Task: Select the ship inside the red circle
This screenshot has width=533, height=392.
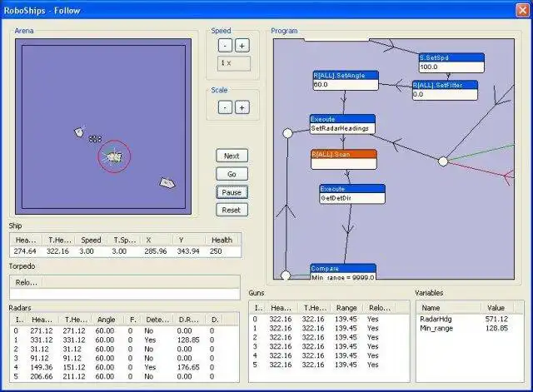Action: point(114,156)
